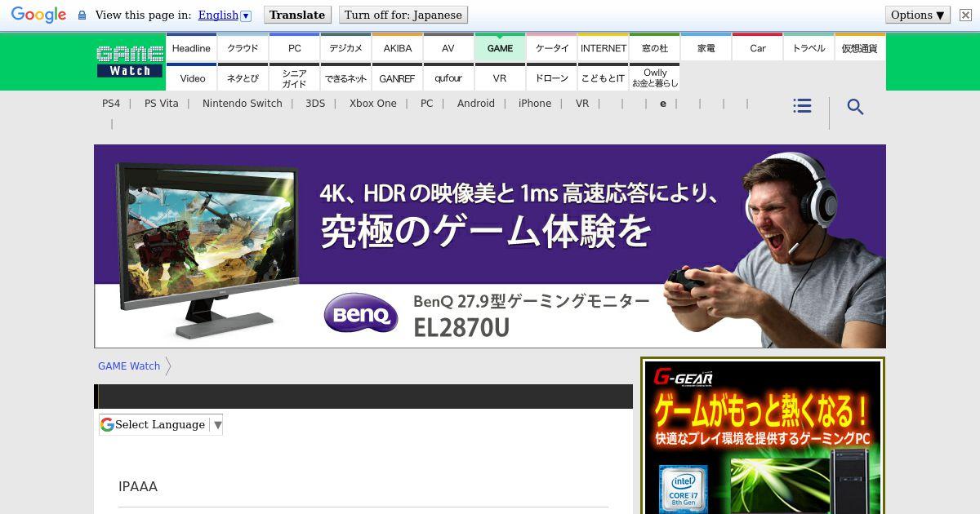Image resolution: width=980 pixels, height=514 pixels.
Task: Open the クラウド tab
Action: coord(243,47)
